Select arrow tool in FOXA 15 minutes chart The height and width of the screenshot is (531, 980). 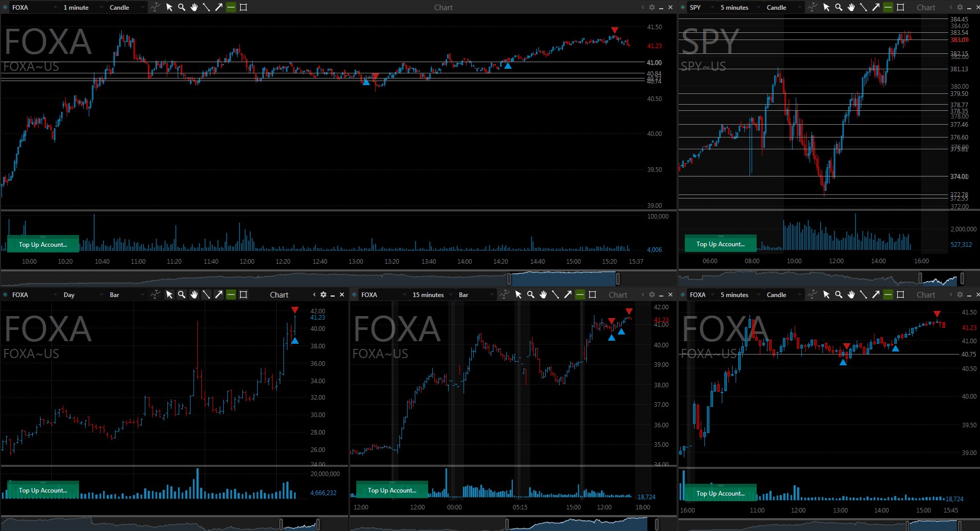pyautogui.click(x=568, y=294)
